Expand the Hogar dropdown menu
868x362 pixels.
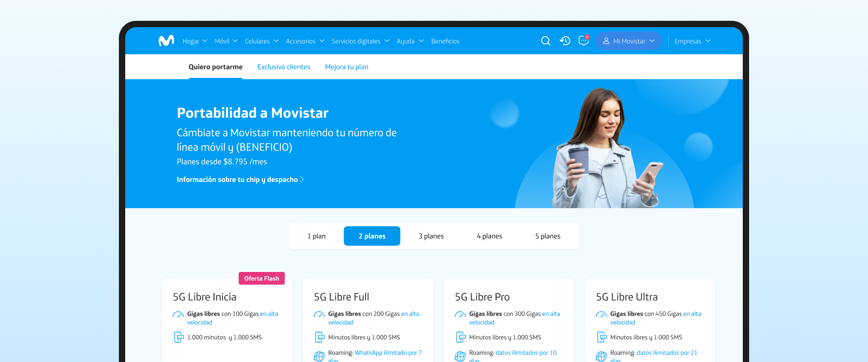195,41
